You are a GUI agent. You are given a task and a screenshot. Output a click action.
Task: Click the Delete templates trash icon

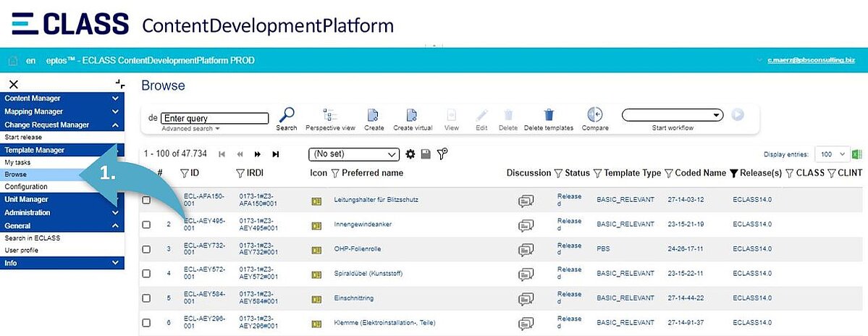tap(549, 115)
